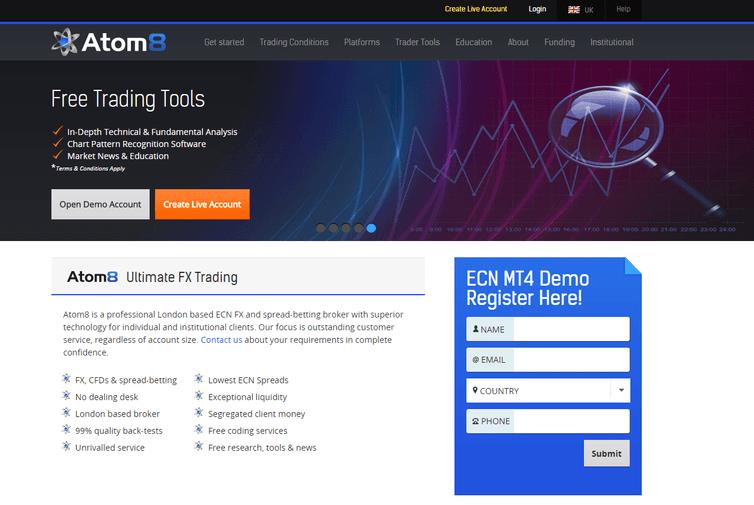Click the Help link
754x505 pixels.
[623, 9]
